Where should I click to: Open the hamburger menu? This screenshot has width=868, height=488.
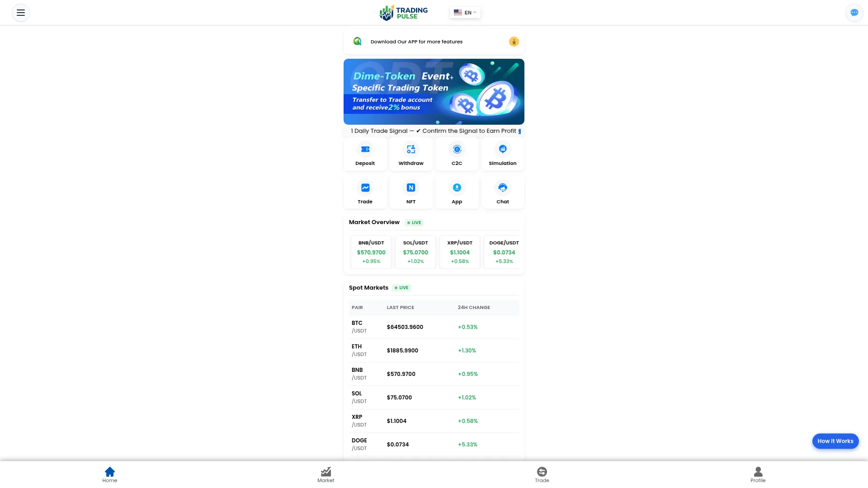click(x=21, y=13)
